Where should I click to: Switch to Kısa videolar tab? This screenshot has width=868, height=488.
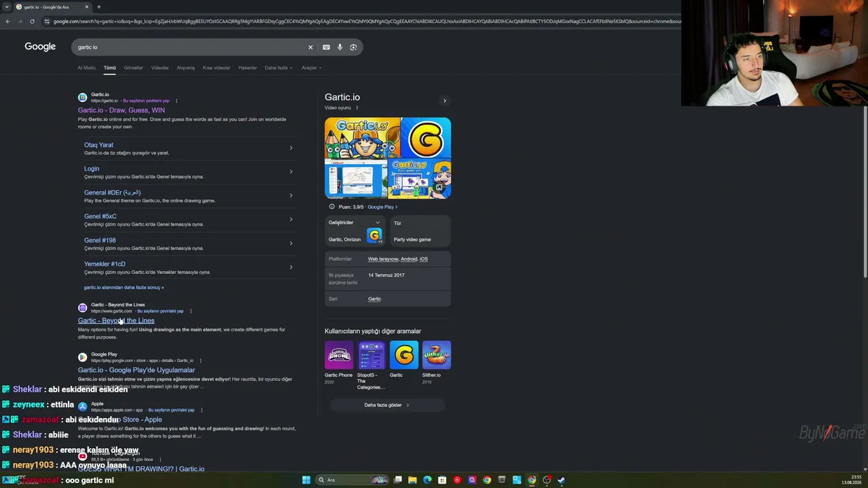(216, 68)
